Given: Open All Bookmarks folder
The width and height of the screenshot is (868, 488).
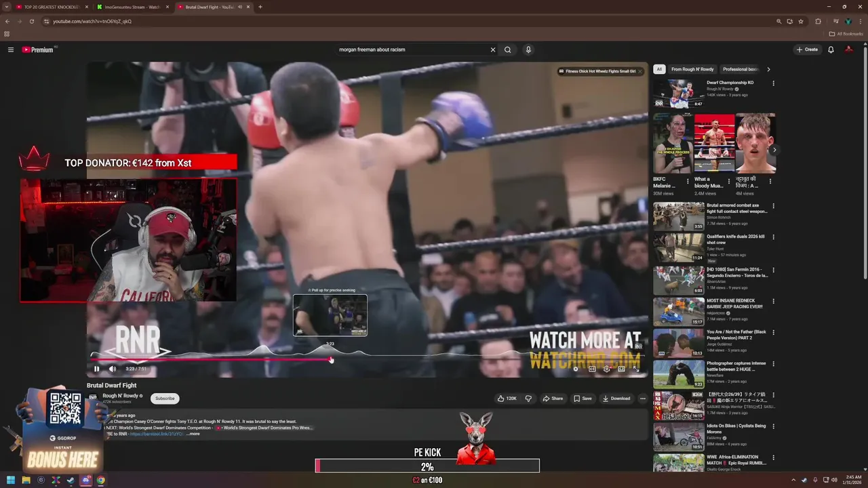Looking at the screenshot, I should 846,34.
